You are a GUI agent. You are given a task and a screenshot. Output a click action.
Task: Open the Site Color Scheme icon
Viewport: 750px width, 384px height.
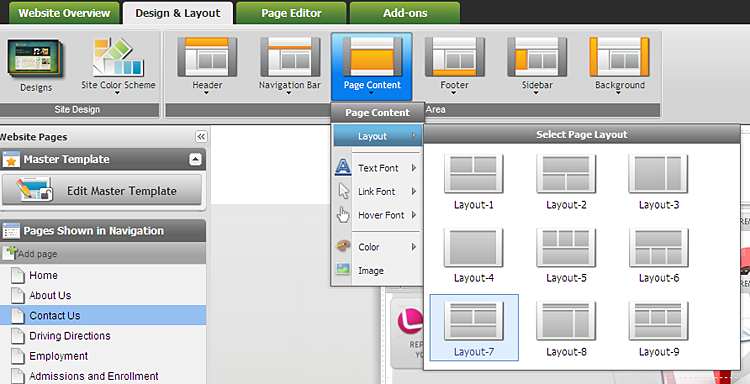coord(118,57)
